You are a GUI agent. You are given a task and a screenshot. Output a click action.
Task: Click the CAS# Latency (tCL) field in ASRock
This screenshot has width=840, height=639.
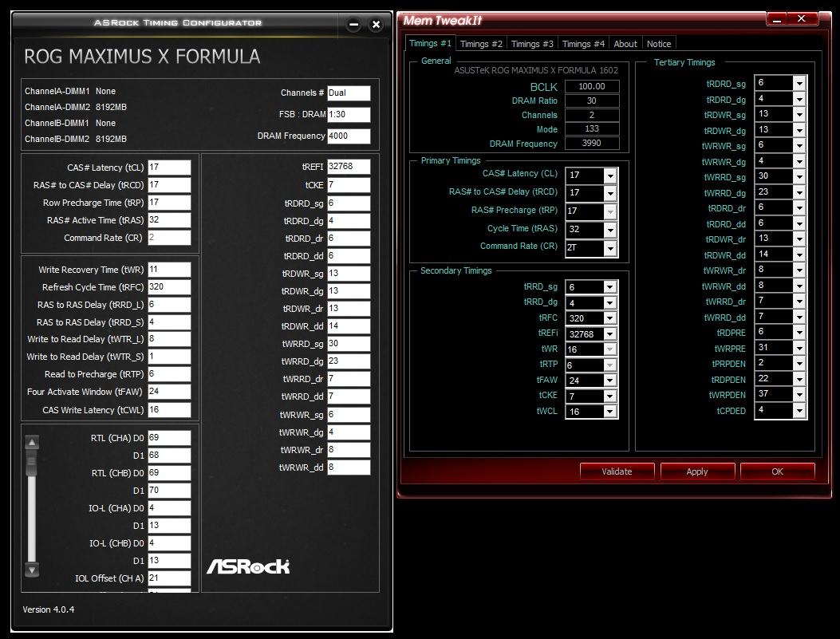169,167
